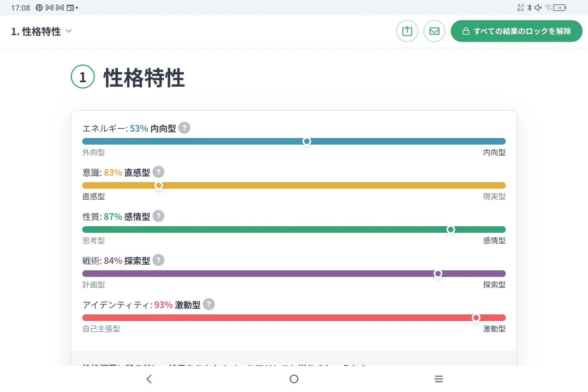Open Android recent apps menu
This screenshot has width=588, height=392.
438,379
